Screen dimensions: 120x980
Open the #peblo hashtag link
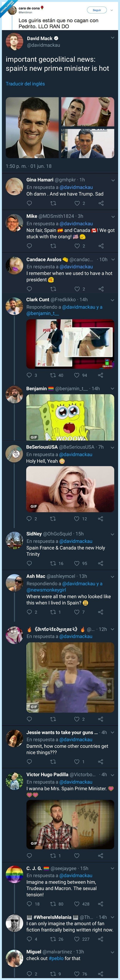(x=56, y=958)
